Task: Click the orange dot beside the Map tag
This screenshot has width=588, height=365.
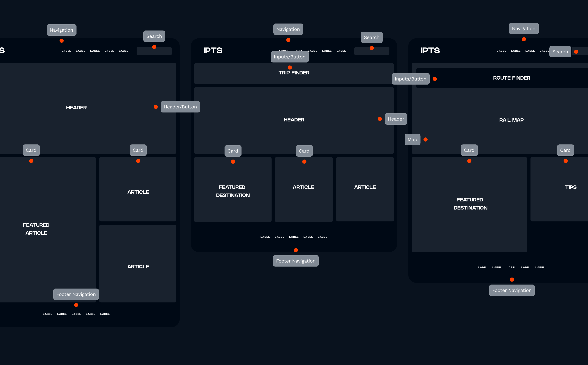Action: point(425,139)
